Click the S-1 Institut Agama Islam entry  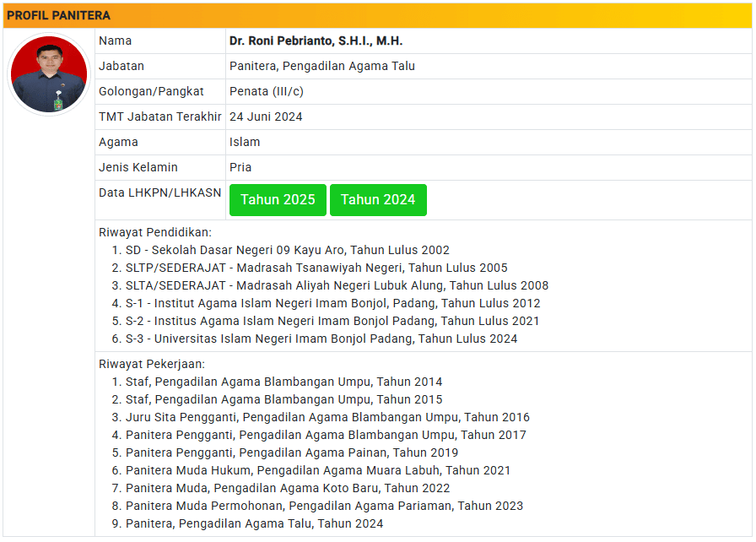(x=332, y=303)
